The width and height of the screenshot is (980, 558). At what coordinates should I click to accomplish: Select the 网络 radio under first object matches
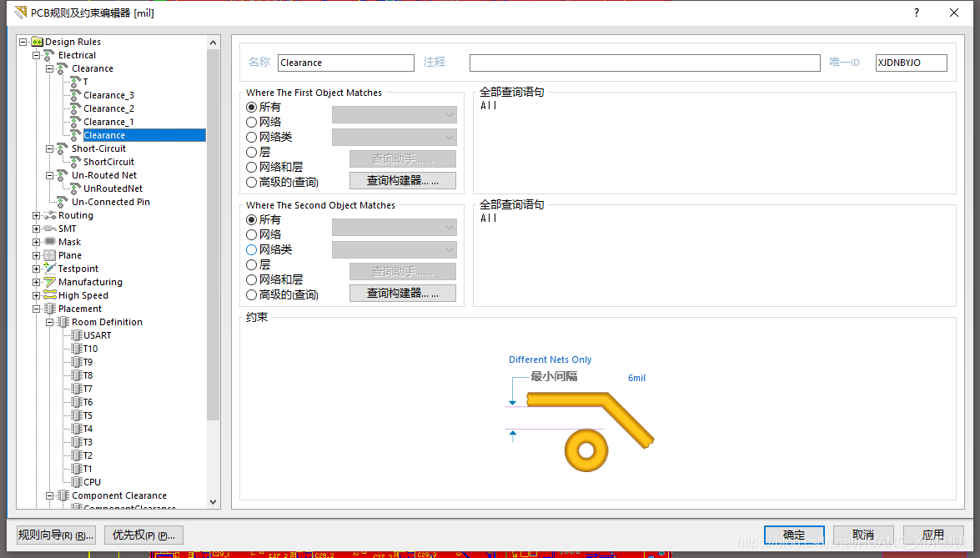252,121
